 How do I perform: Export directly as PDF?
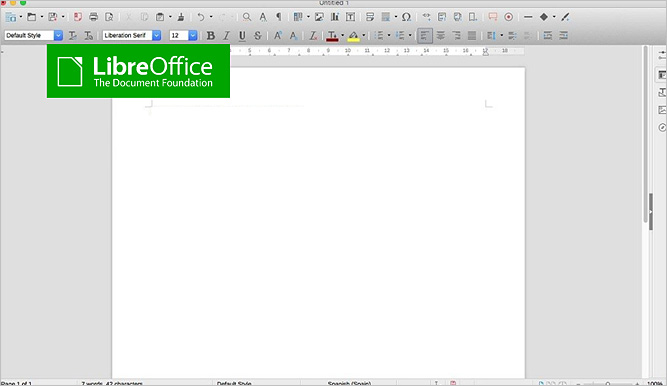pyautogui.click(x=77, y=17)
